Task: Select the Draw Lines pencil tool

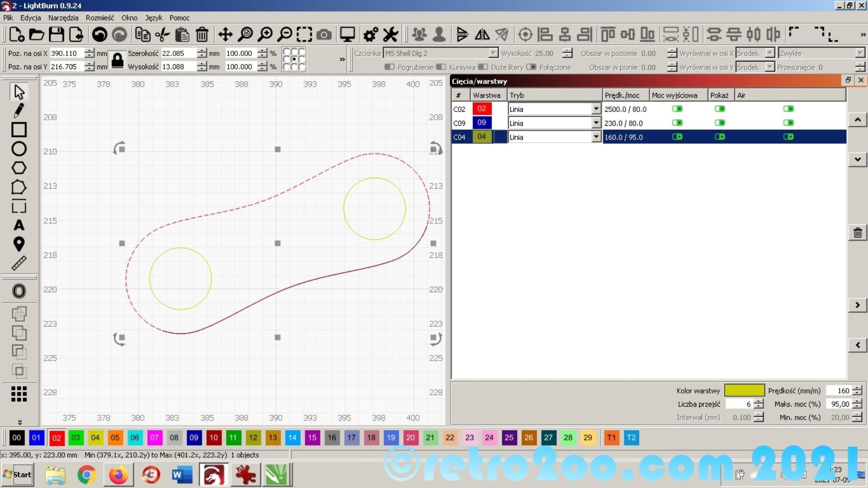Action: (x=19, y=110)
